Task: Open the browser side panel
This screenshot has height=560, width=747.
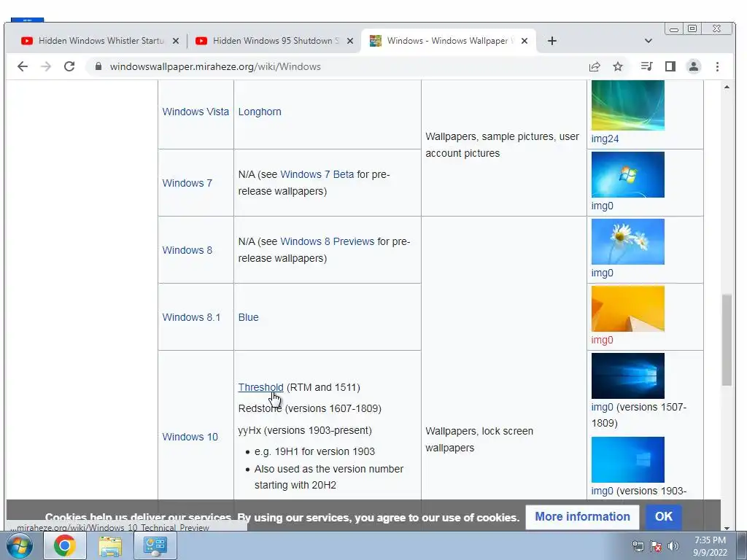Action: pyautogui.click(x=670, y=66)
